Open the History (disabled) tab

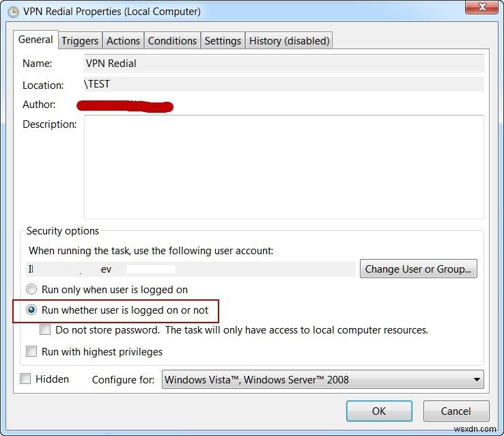click(x=290, y=41)
